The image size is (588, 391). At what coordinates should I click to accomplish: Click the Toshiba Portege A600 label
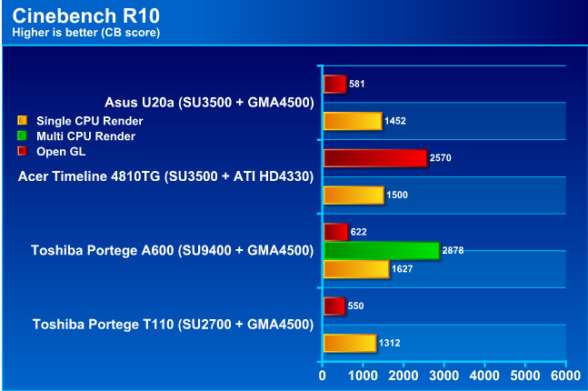pos(172,250)
